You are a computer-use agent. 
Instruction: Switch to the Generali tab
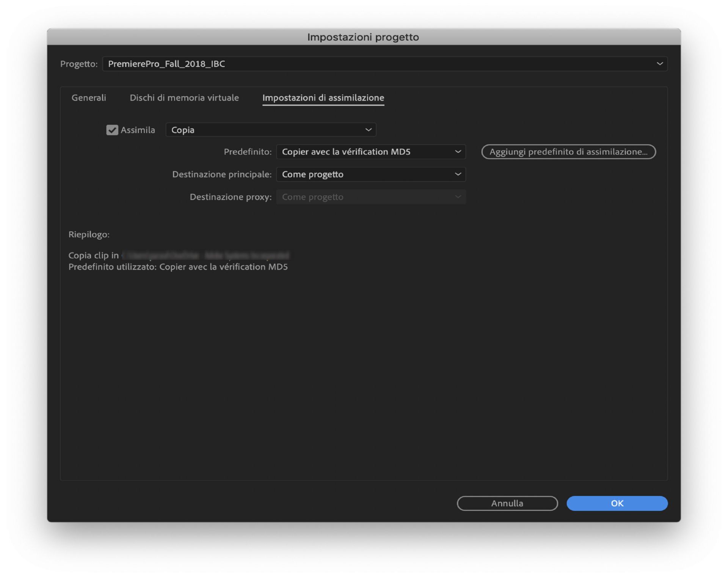tap(89, 98)
